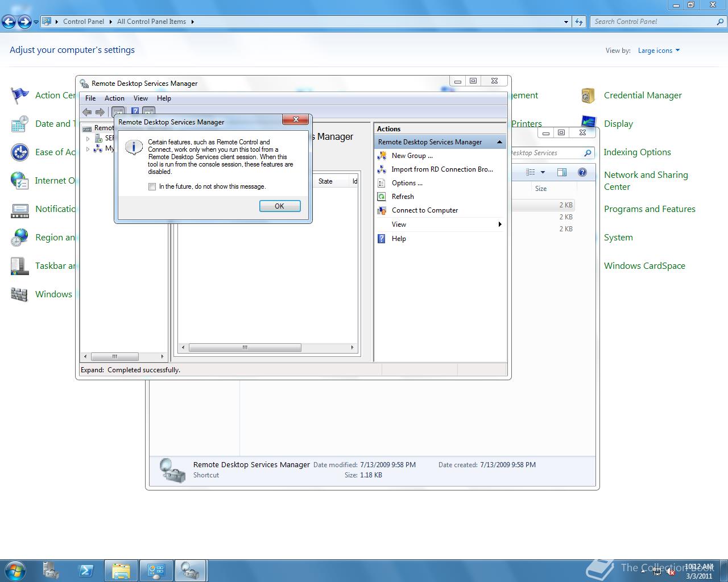The width and height of the screenshot is (728, 582).
Task: Click the Ease of Access icon
Action: [x=20, y=152]
